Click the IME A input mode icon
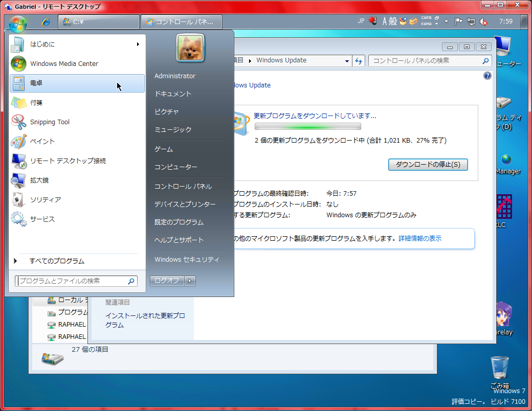532x411 pixels. pyautogui.click(x=384, y=21)
